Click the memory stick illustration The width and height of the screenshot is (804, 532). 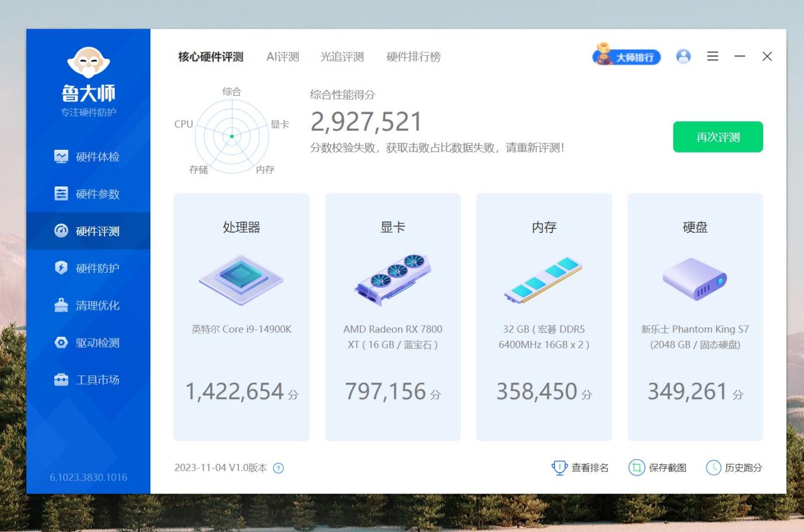tap(543, 280)
